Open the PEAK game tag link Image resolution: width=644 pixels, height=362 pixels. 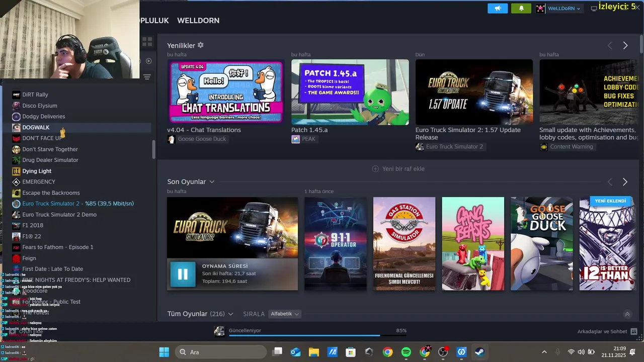coord(304,139)
